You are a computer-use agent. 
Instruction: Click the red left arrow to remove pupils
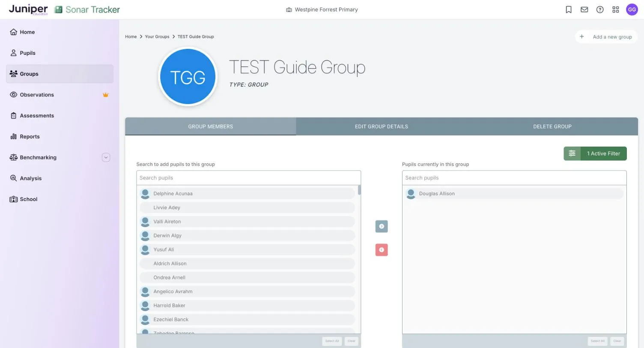(x=382, y=250)
